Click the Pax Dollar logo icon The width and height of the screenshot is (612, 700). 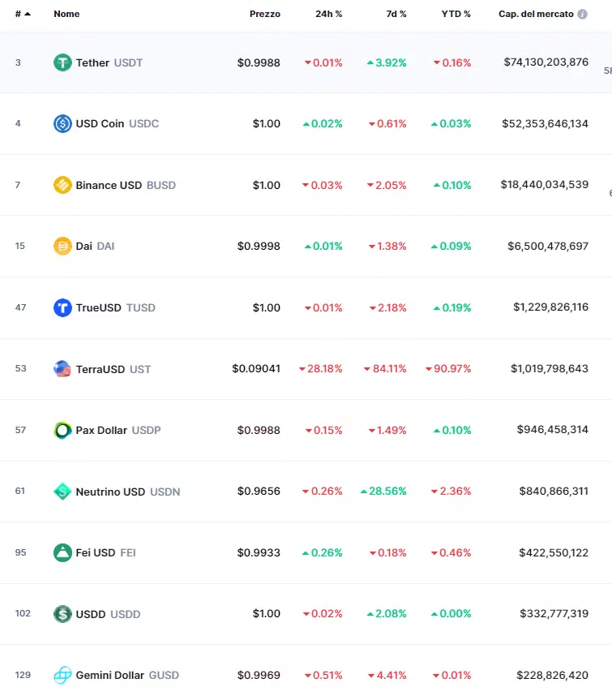click(62, 430)
